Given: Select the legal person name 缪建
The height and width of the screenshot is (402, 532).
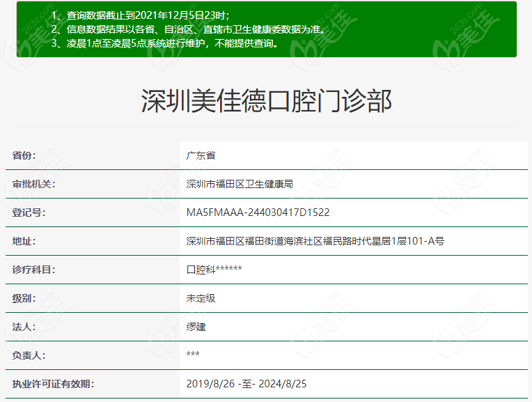Looking at the screenshot, I should tap(196, 327).
